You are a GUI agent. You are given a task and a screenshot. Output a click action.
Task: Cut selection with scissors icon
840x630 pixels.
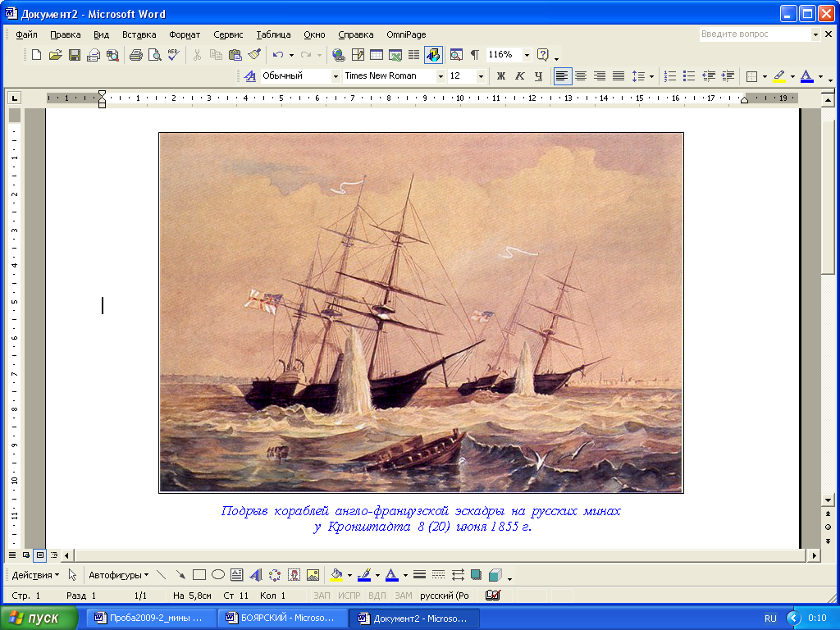pyautogui.click(x=197, y=55)
